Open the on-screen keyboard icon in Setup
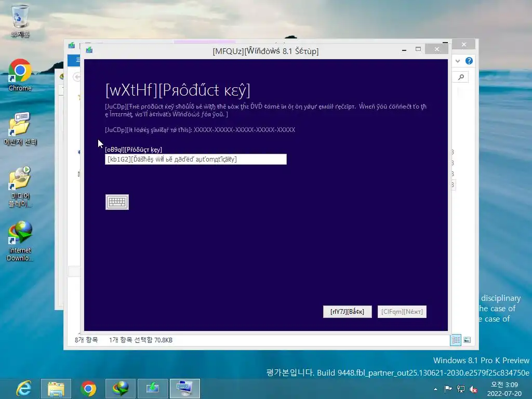Image resolution: width=532 pixels, height=399 pixels. (x=117, y=202)
